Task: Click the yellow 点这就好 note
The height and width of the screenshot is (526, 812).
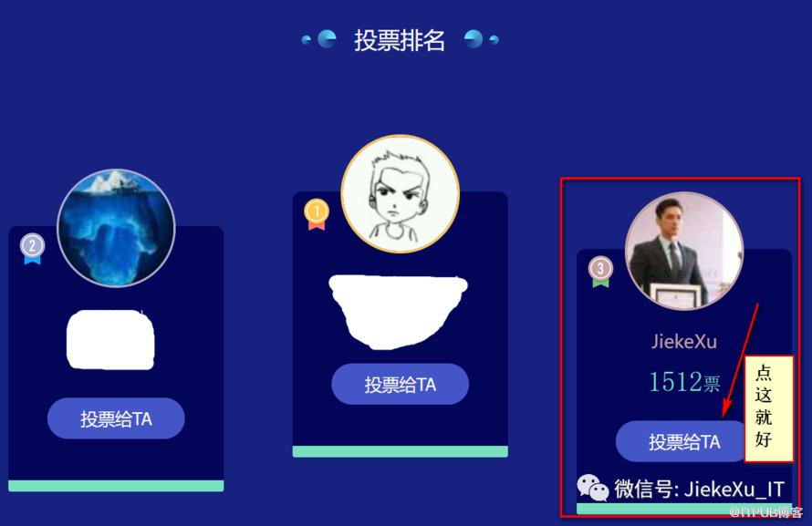Action: click(768, 408)
